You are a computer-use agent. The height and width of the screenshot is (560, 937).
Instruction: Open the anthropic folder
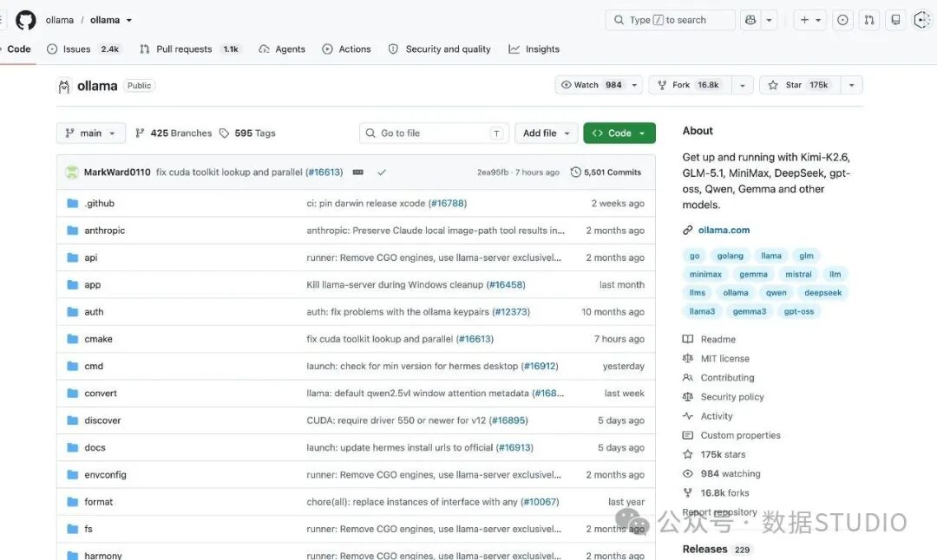click(105, 231)
